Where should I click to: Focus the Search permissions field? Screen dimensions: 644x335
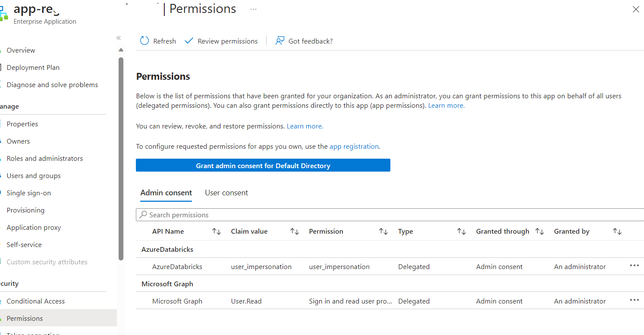[390, 215]
